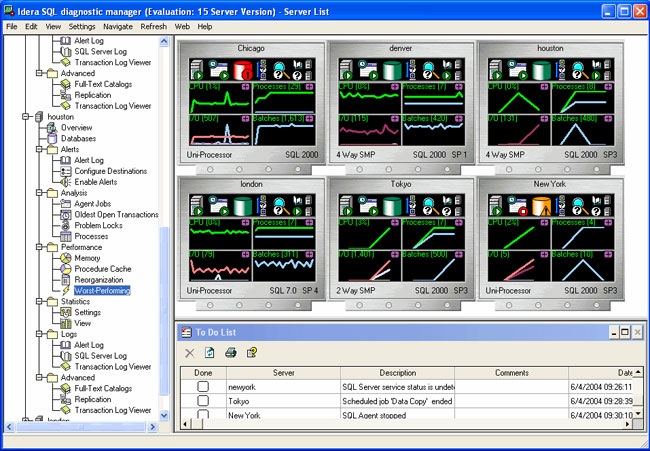
Task: Collapse the Analysis folder in tree
Action: pyautogui.click(x=39, y=193)
